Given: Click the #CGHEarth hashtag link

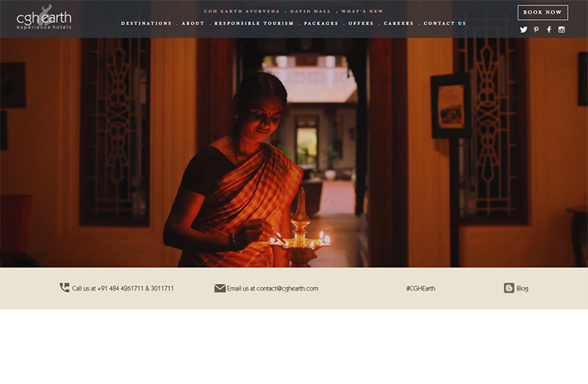Looking at the screenshot, I should pos(421,288).
